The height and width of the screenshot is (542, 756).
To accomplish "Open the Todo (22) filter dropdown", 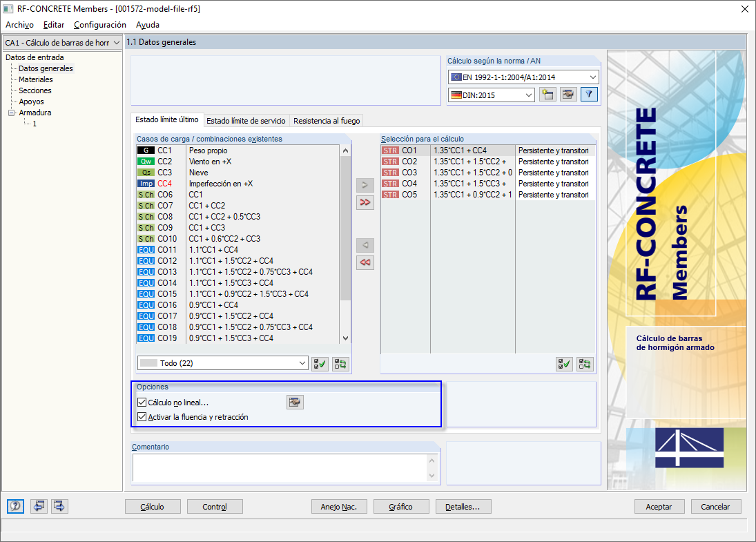I will [223, 363].
